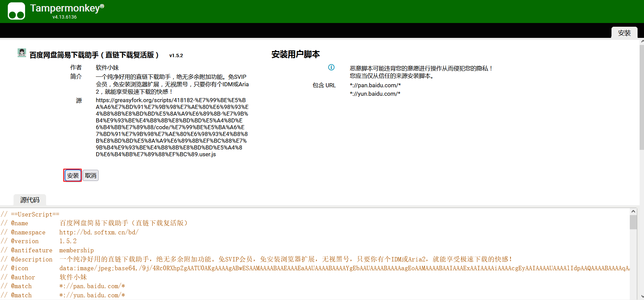Click the blue info icon near the warning
Image resolution: width=644 pixels, height=300 pixels.
(x=331, y=67)
